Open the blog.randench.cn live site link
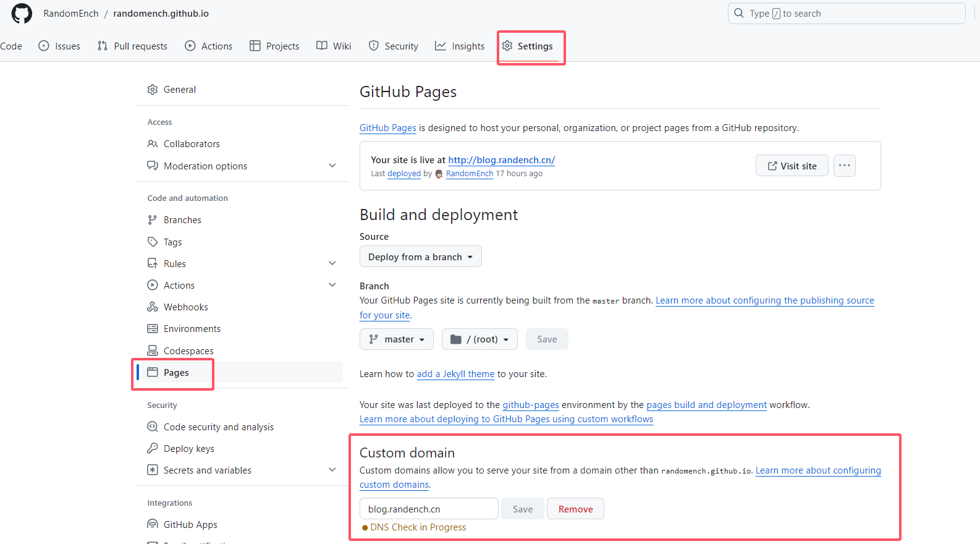The width and height of the screenshot is (980, 544). point(501,160)
